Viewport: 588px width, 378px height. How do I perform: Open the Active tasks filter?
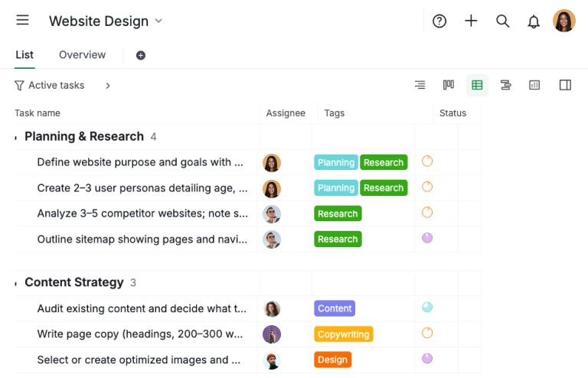tap(50, 86)
